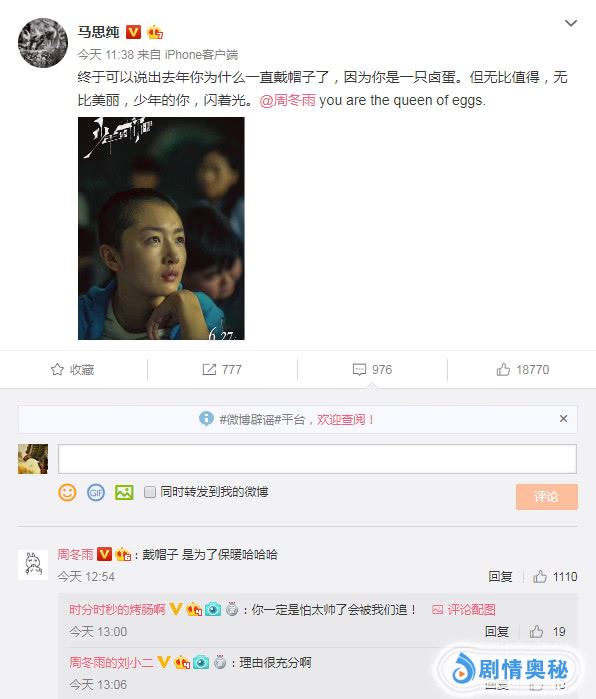Screen dimensions: 596x699
Task: Insert a GIF via GIF icon
Action: coord(95,493)
